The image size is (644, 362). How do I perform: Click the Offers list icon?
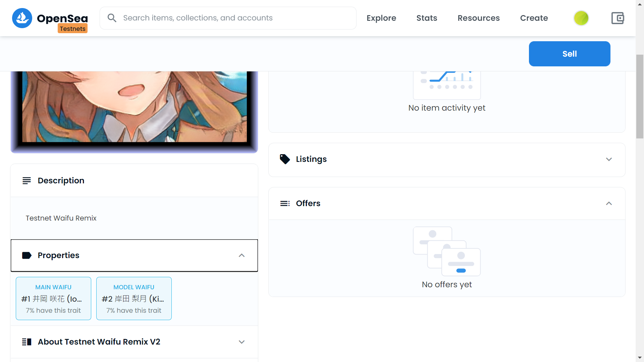coord(285,203)
